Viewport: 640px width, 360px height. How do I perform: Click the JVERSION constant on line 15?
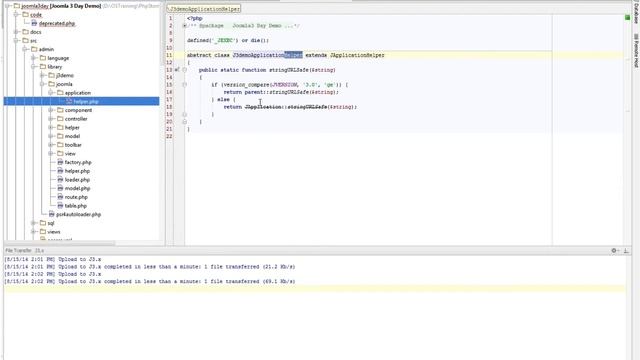pos(284,85)
